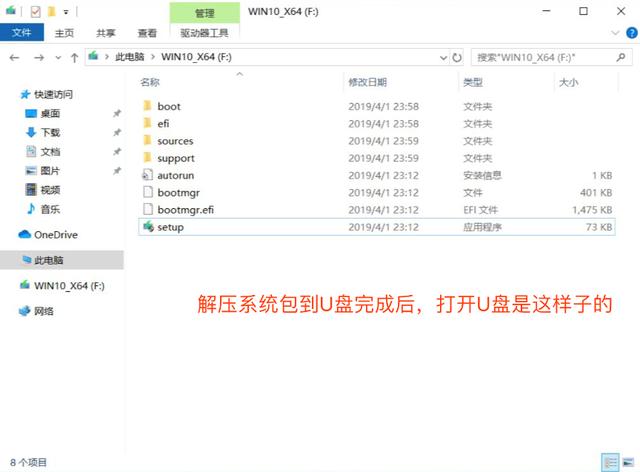Open the recent locations dropdown arrow
The height and width of the screenshot is (472, 640).
58,58
